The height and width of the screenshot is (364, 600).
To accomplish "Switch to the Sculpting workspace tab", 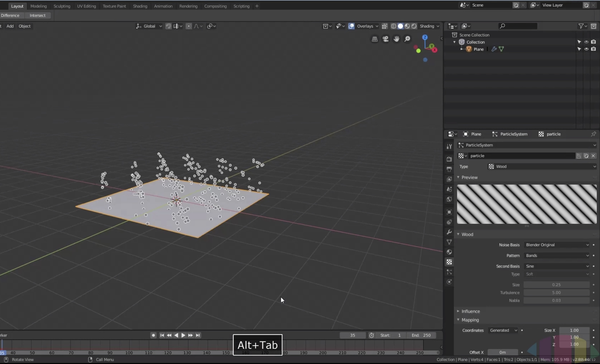I will pyautogui.click(x=62, y=6).
